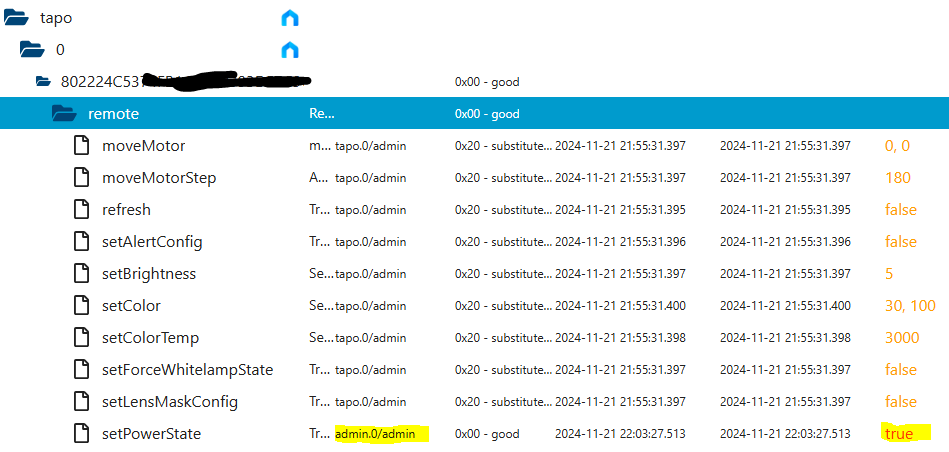Click 0x00 - good in device row
This screenshot has width=949, height=452.
click(487, 82)
